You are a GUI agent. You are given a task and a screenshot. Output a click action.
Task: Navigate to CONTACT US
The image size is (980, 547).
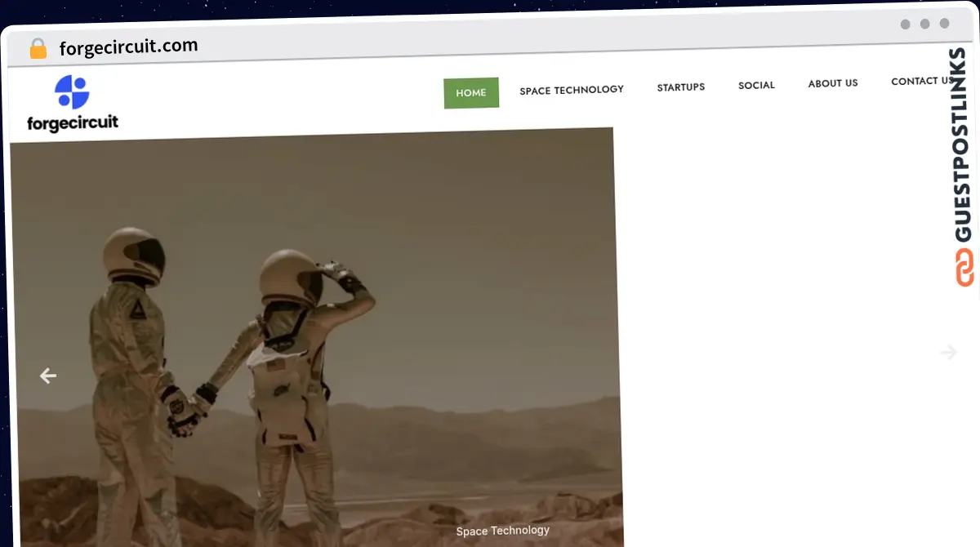coord(921,81)
